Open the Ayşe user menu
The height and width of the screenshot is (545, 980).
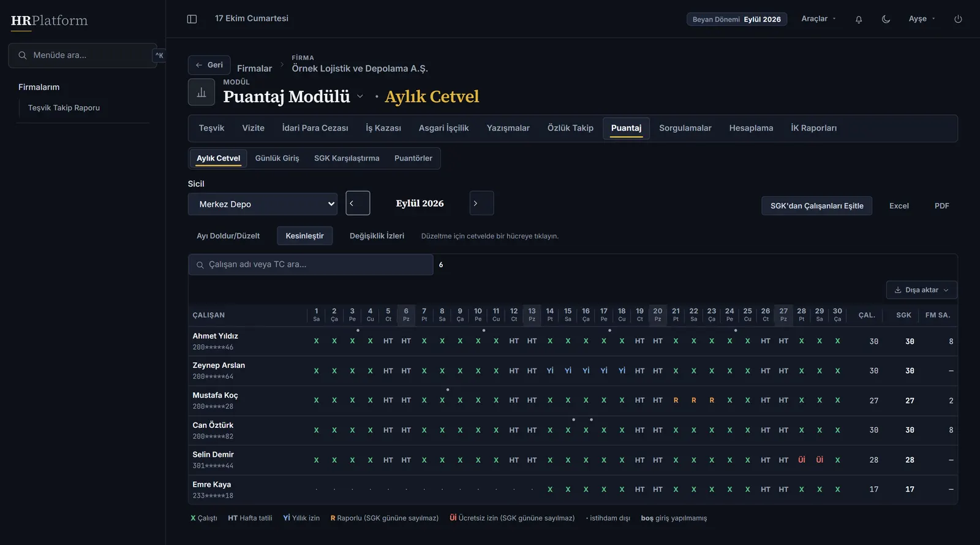pos(921,19)
